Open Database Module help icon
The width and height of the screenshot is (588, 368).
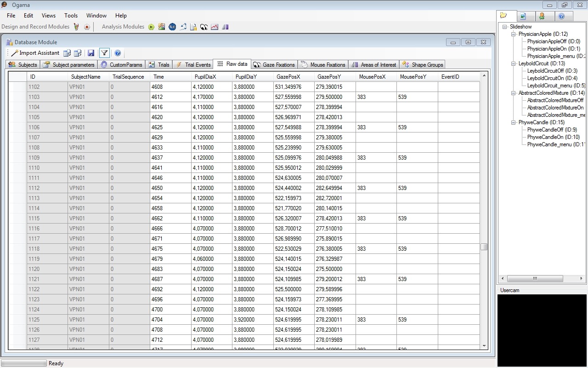pos(118,53)
